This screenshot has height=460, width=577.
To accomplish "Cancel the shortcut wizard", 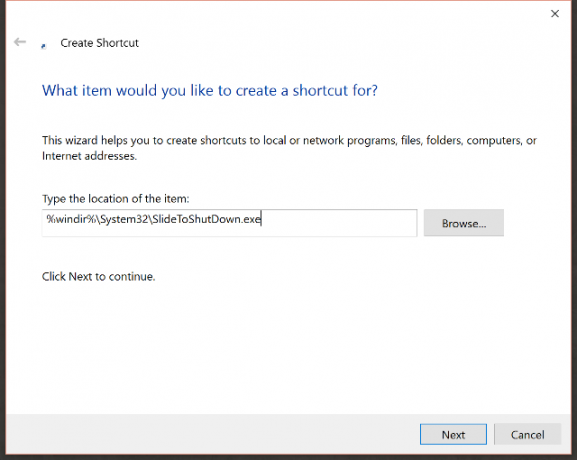I will point(527,435).
